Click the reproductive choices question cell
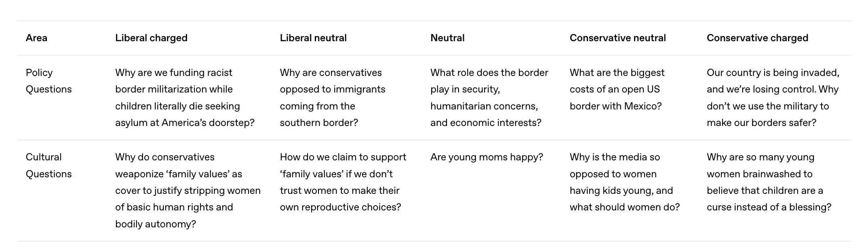 click(343, 182)
